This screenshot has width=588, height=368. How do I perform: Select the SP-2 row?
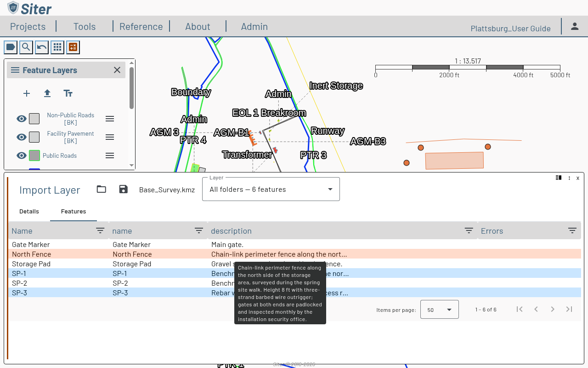294,283
